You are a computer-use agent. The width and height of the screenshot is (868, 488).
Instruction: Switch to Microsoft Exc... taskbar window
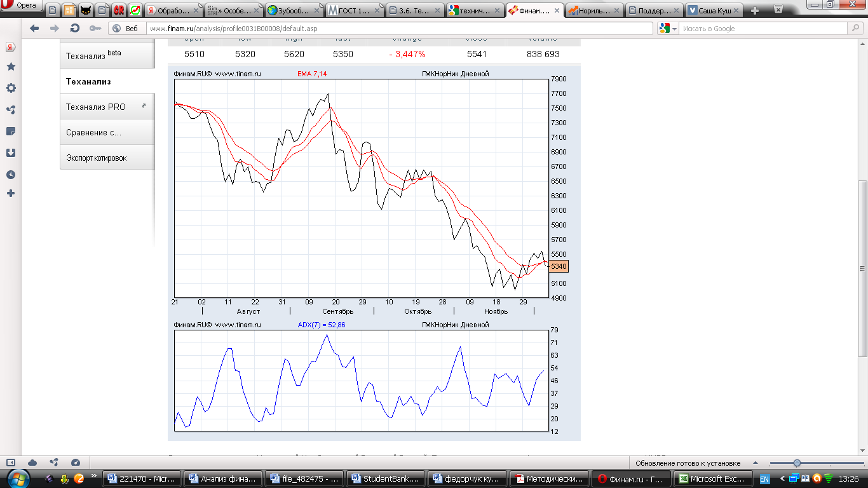point(713,478)
